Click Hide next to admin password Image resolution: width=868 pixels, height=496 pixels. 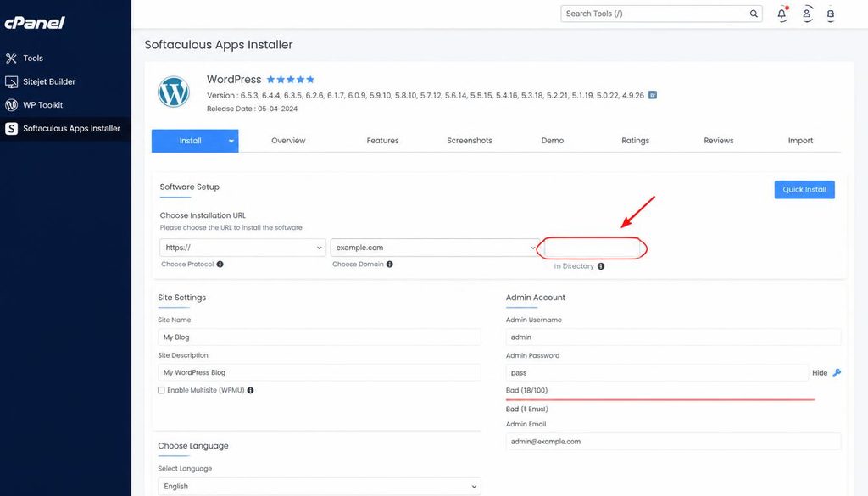coord(820,372)
